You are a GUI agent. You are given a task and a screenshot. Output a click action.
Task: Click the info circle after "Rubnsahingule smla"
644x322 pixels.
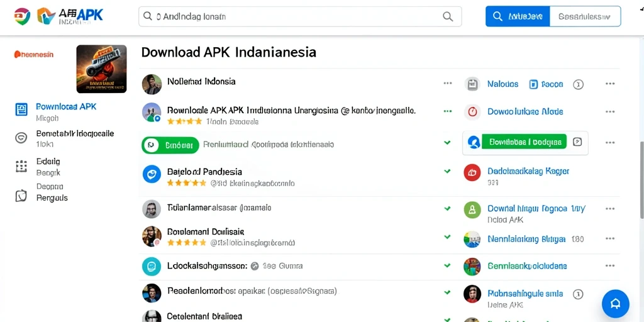coord(579,294)
